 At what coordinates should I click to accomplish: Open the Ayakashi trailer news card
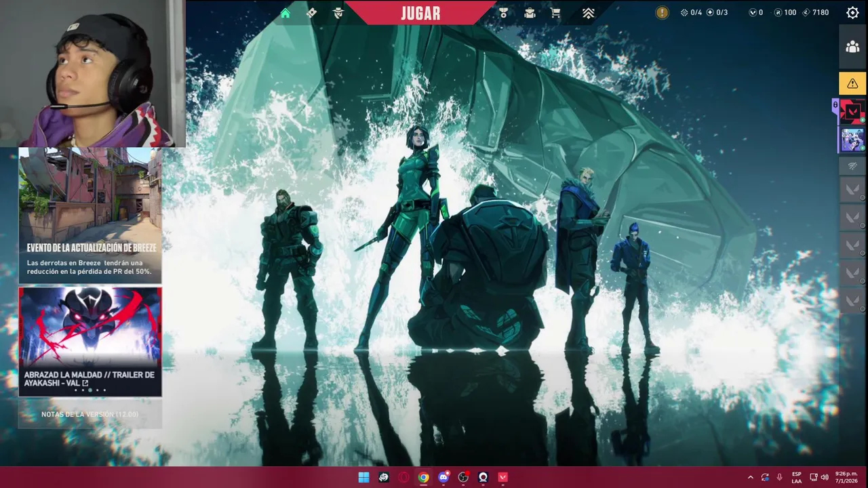(x=90, y=341)
